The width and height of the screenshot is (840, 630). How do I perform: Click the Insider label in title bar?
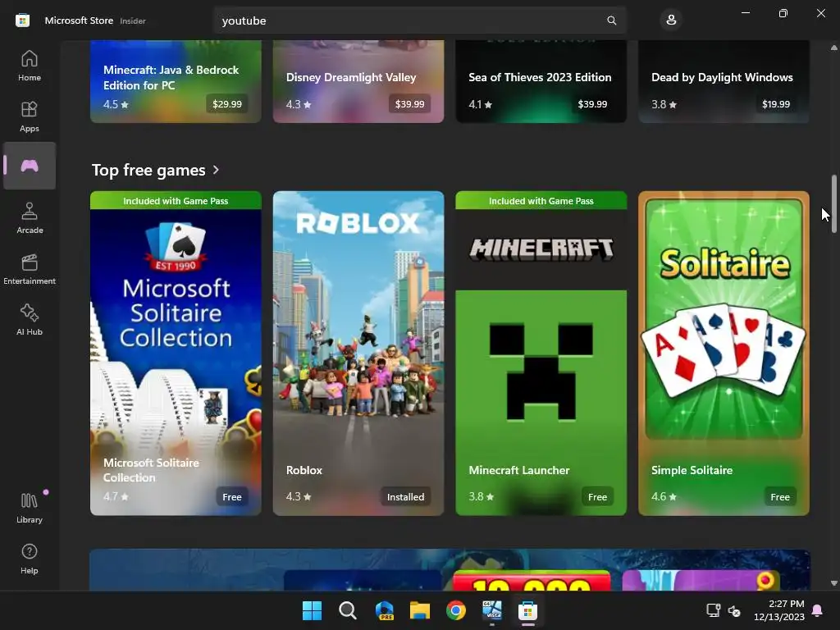pos(133,21)
